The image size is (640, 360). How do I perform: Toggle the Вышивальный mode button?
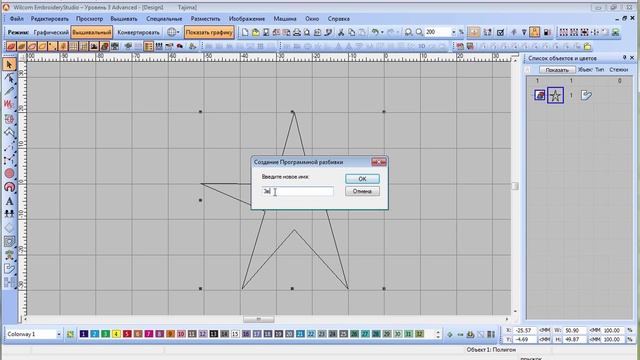click(92, 32)
